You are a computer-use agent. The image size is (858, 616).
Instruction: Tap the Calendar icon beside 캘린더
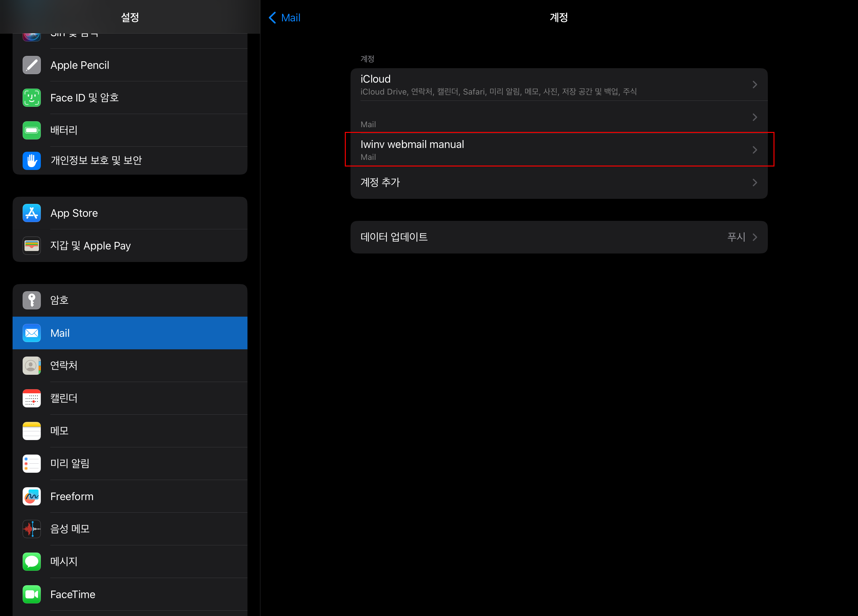tap(32, 398)
